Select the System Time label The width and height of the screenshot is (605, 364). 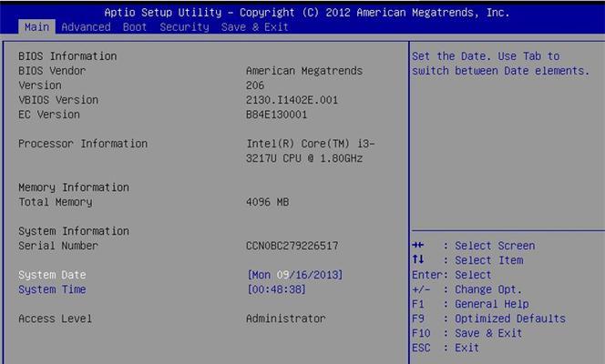click(52, 289)
